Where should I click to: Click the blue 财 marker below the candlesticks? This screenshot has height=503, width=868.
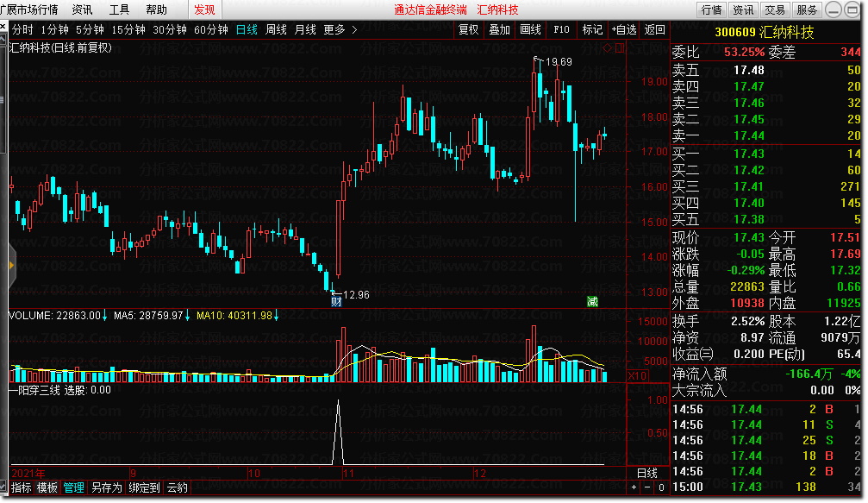click(336, 302)
